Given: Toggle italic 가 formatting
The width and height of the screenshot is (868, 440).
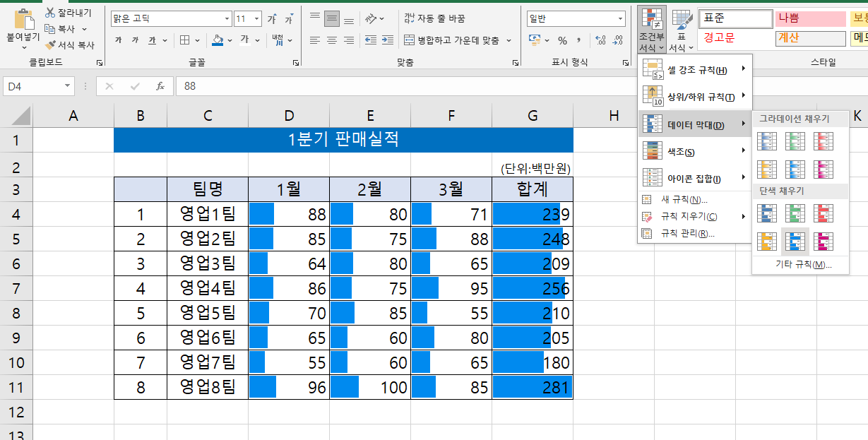Looking at the screenshot, I should (x=135, y=40).
